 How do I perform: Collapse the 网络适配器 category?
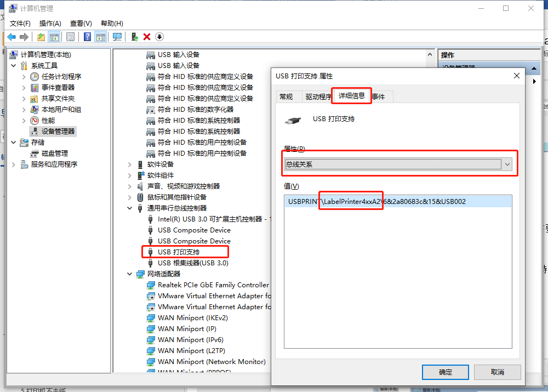pos(130,274)
